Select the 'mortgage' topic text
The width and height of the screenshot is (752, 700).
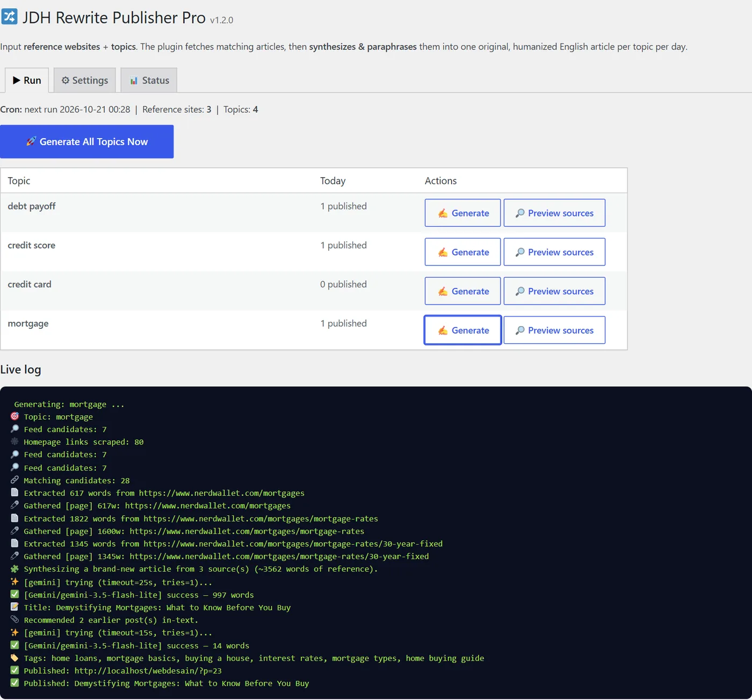pyautogui.click(x=28, y=323)
